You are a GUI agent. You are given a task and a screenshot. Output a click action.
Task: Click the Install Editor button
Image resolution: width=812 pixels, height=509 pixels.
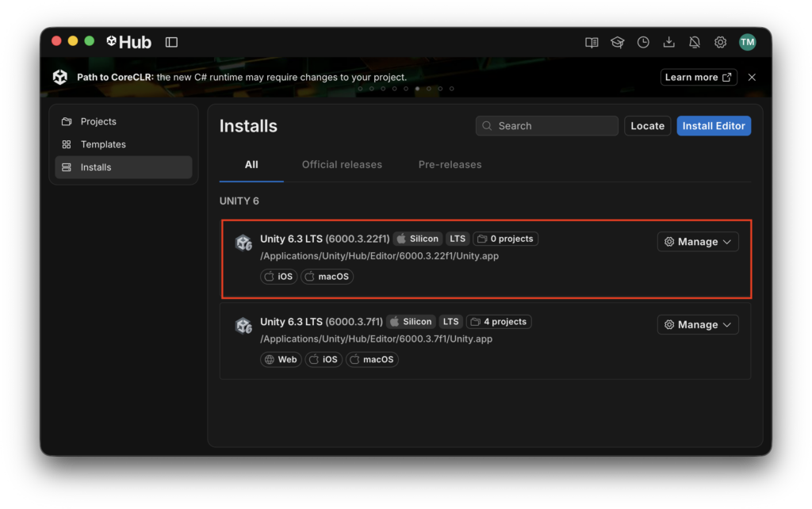[714, 126]
